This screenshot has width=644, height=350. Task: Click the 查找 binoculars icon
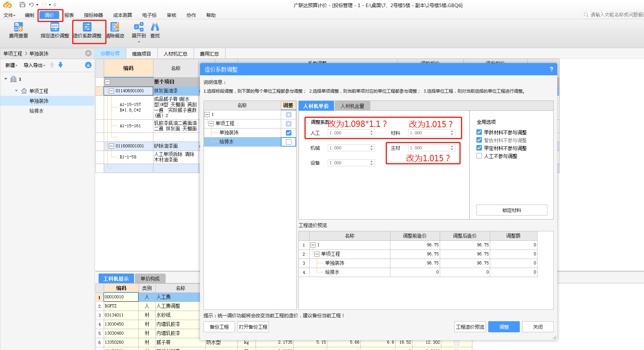[155, 27]
